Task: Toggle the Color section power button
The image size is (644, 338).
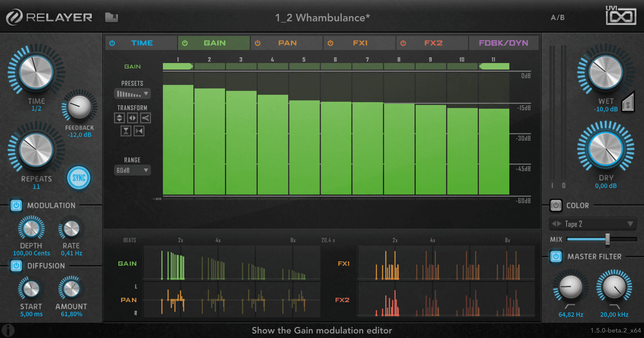Action: click(555, 206)
